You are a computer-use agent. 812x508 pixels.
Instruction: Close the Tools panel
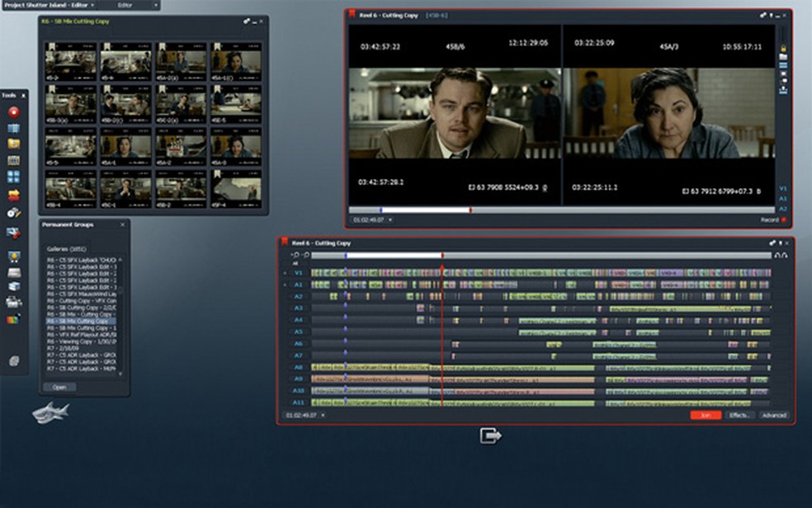coord(23,96)
